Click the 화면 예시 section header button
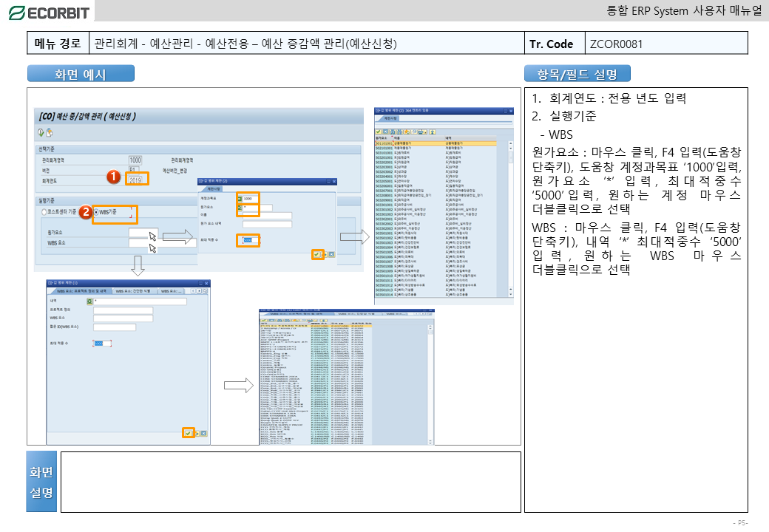The height and width of the screenshot is (532, 769). (x=81, y=74)
